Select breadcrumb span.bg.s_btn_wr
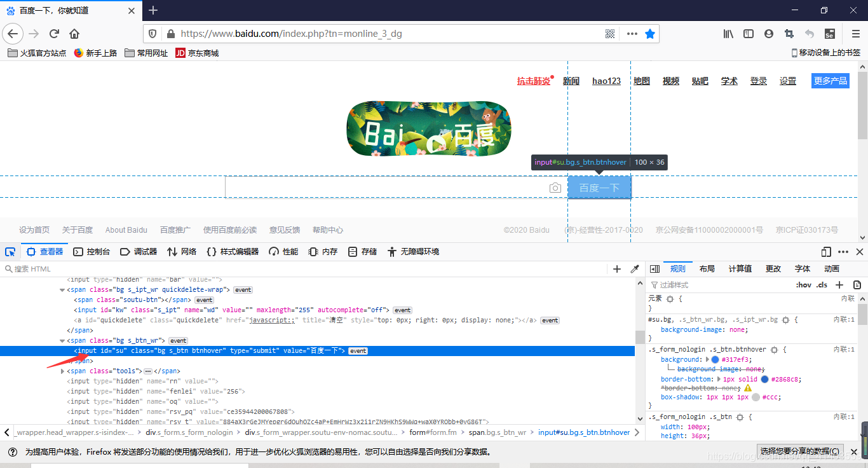The width and height of the screenshot is (868, 468). tap(498, 432)
